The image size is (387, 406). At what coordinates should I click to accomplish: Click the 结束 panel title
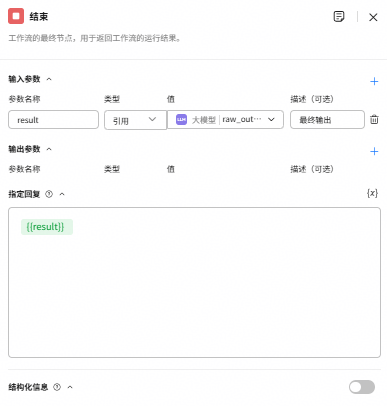coord(39,16)
